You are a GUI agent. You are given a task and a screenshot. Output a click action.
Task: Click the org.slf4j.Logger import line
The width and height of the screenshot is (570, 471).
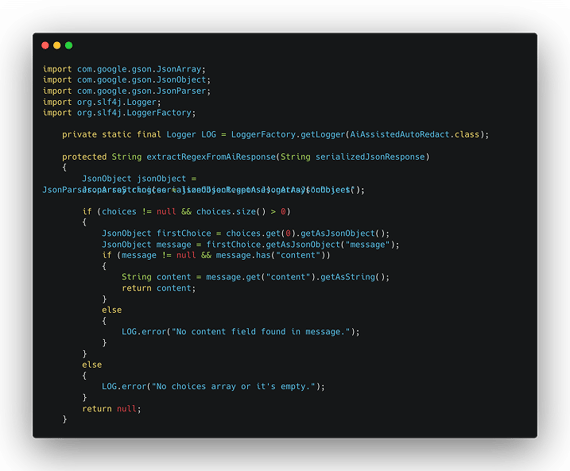click(102, 102)
